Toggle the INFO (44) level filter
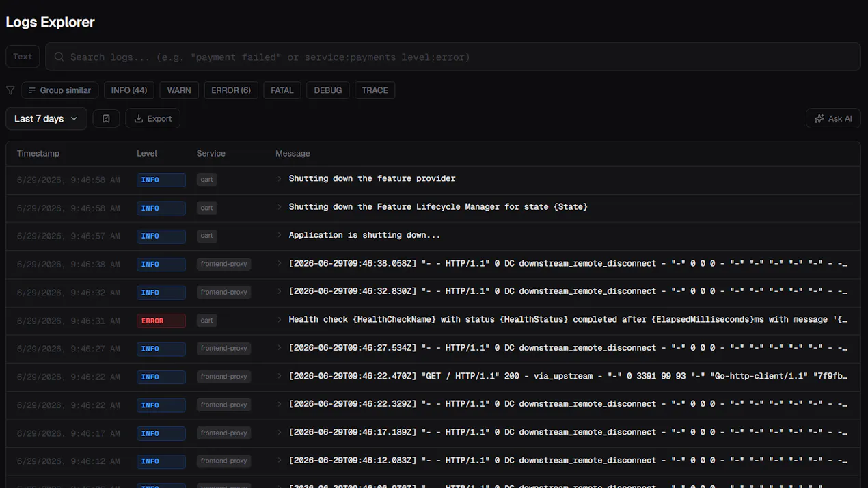Viewport: 868px width, 488px height. [129, 90]
